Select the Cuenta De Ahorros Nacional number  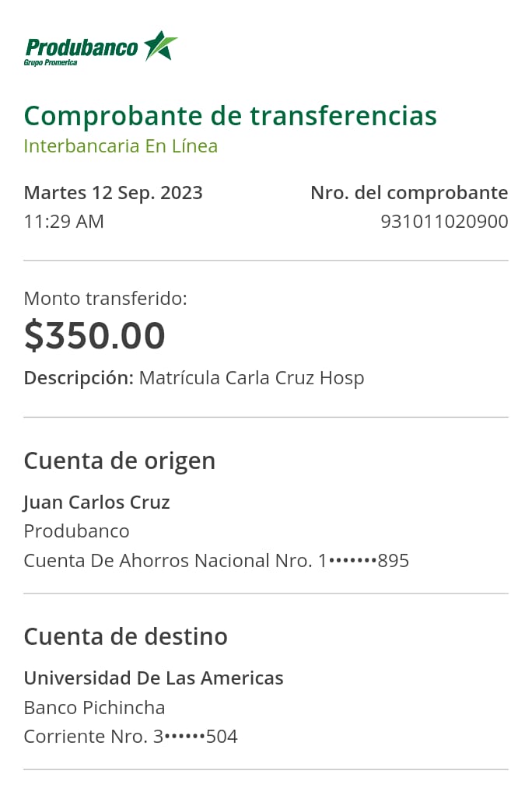click(216, 560)
